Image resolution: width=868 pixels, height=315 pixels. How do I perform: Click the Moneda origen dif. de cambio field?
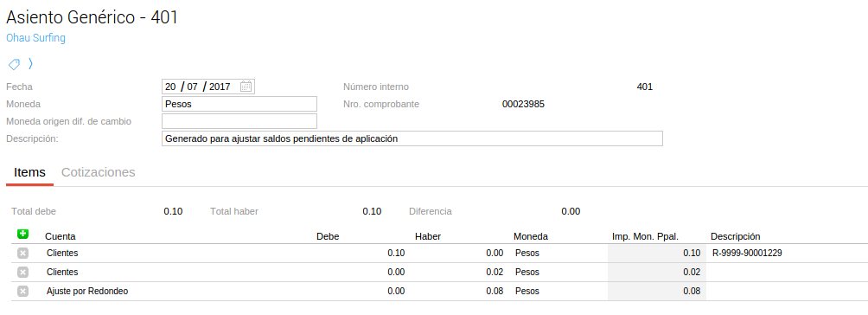tap(239, 121)
